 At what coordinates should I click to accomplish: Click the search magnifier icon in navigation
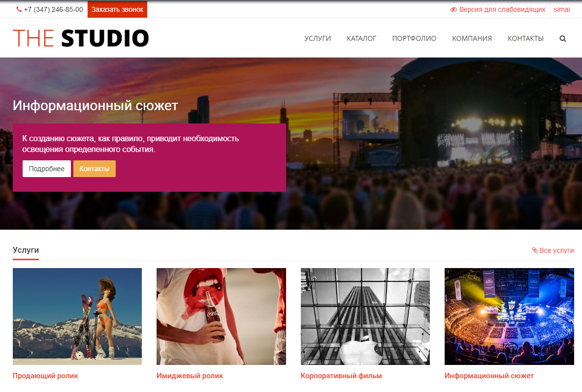[x=563, y=38]
